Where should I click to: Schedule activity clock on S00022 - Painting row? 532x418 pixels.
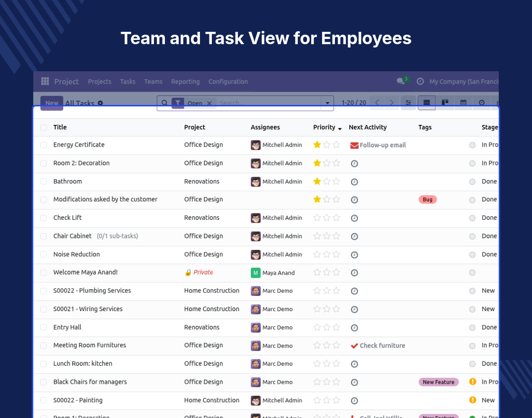354,401
